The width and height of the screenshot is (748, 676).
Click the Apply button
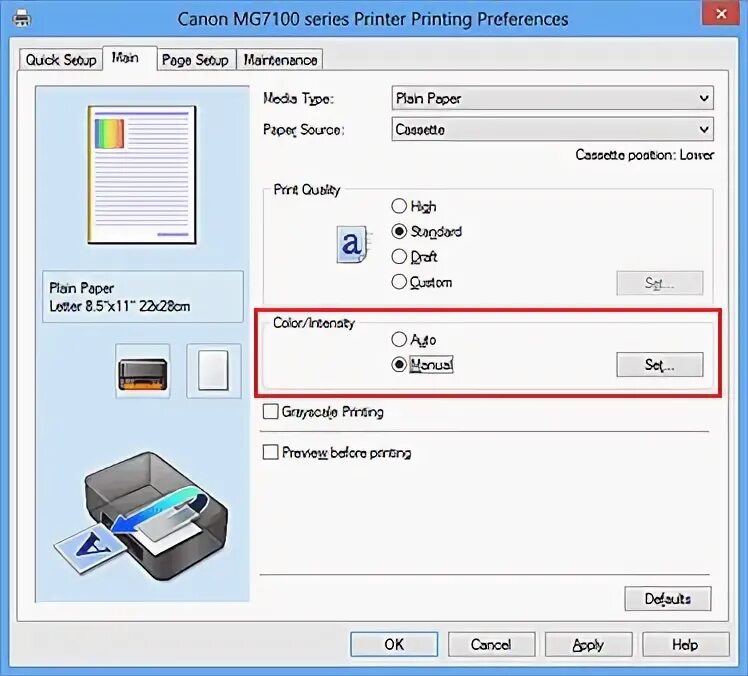tap(589, 645)
